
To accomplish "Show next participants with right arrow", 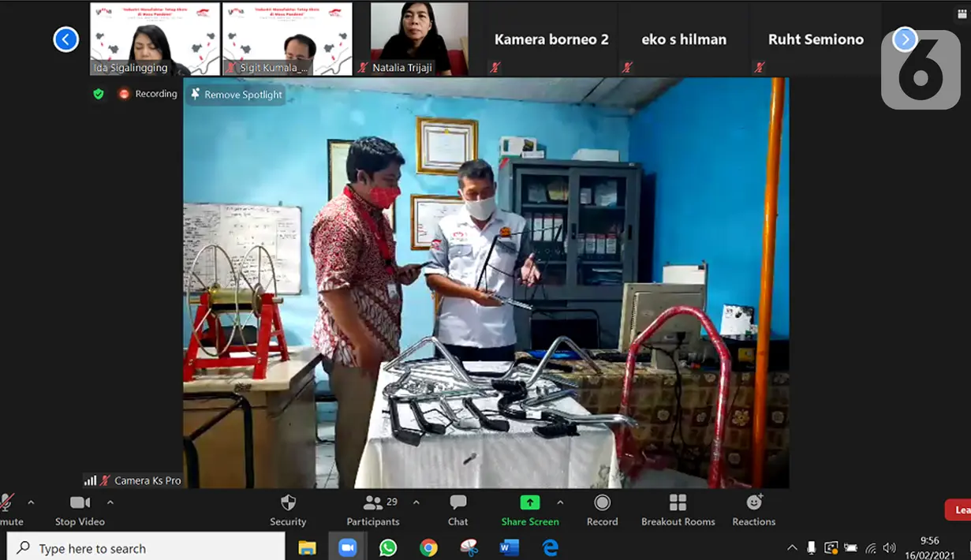I will pos(905,39).
